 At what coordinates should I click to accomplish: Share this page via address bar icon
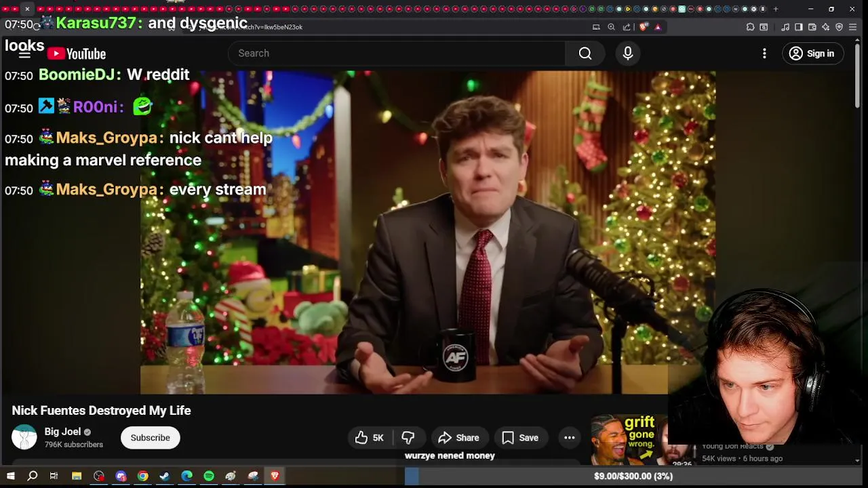627,27
